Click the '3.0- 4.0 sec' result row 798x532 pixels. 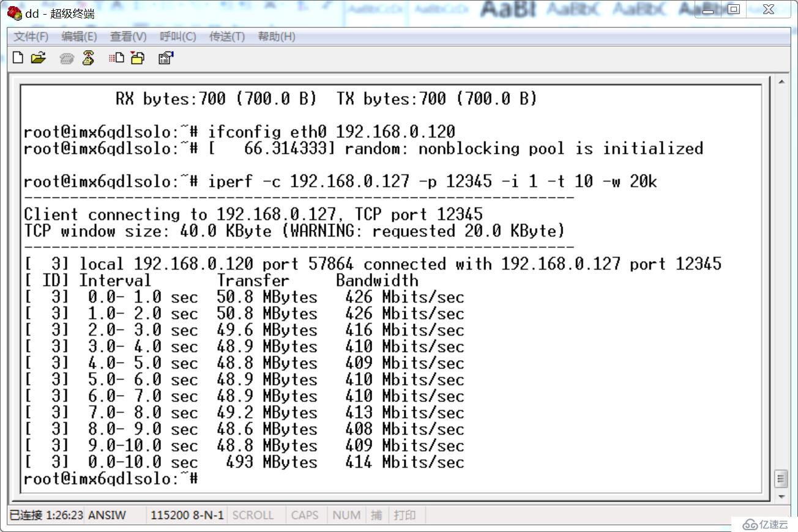tap(244, 347)
